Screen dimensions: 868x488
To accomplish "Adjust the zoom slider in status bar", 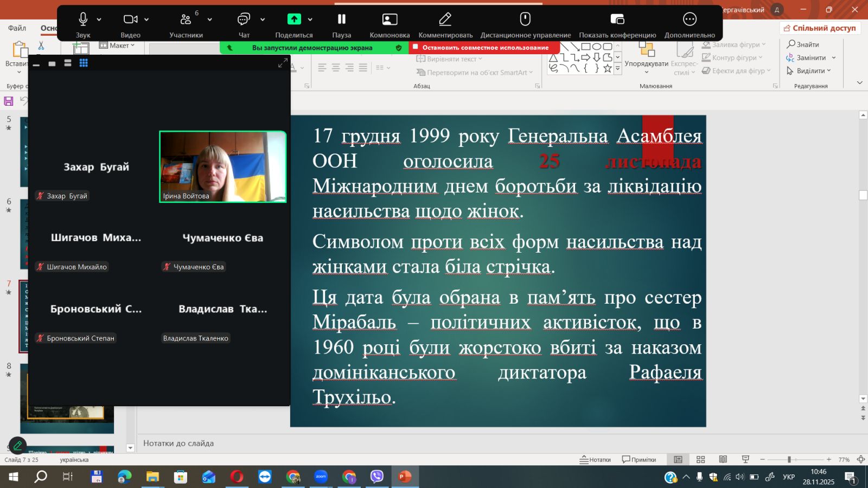I will click(789, 460).
